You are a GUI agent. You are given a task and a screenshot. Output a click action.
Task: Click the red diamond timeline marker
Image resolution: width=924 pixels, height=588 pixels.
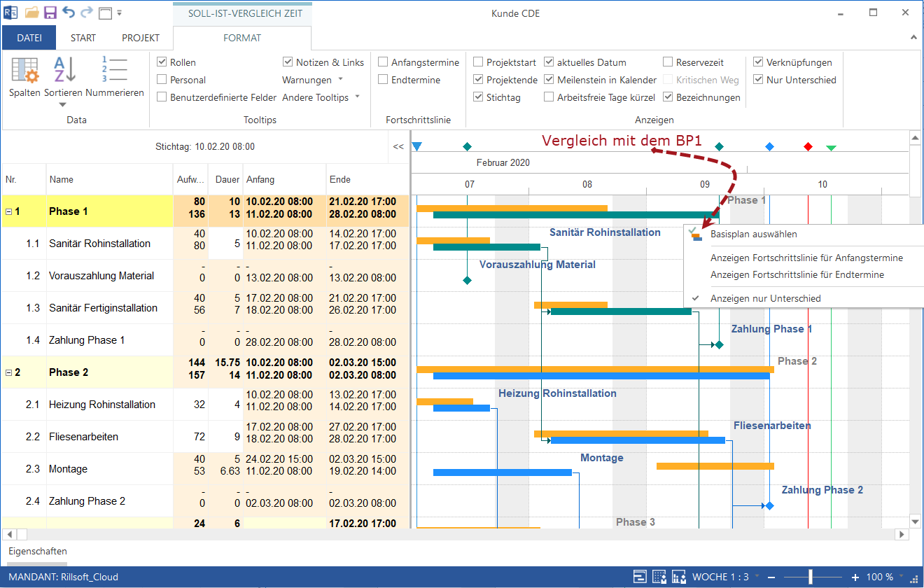[808, 147]
